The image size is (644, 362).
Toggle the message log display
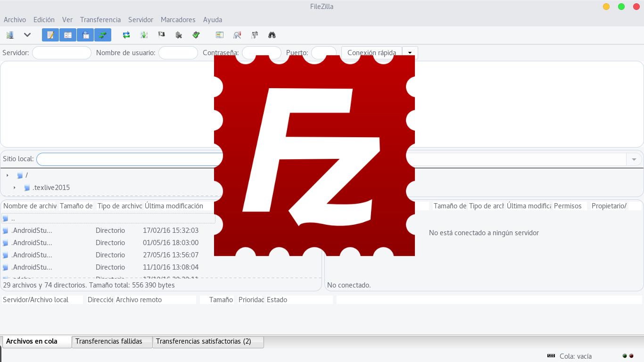coord(50,35)
